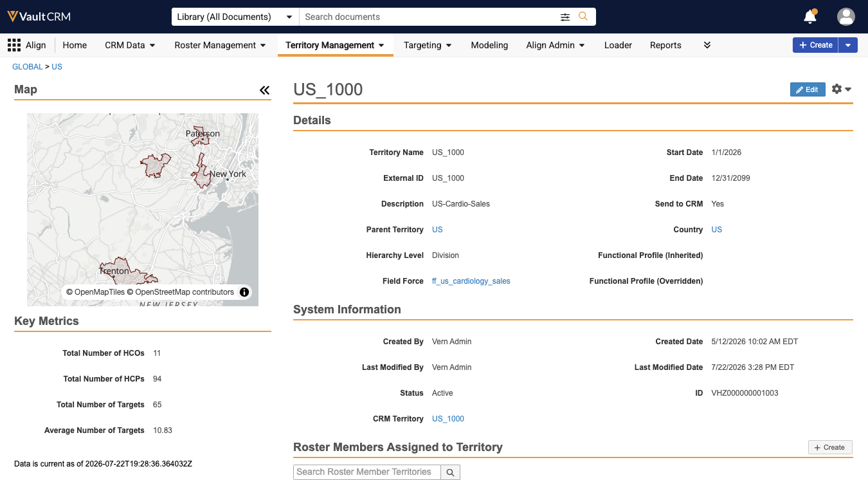The image size is (868, 480).
Task: Select Average Number of Targets value 10.83
Action: [163, 430]
